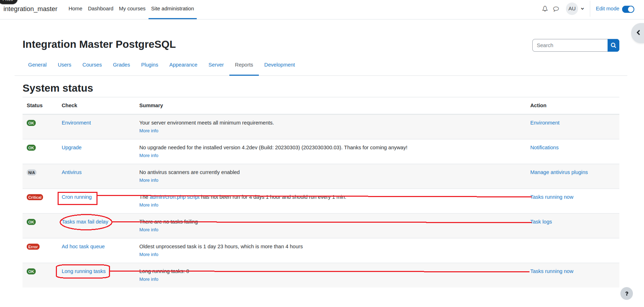The width and height of the screenshot is (644, 307).
Task: Click Tasks running now in Long running row
Action: (552, 271)
